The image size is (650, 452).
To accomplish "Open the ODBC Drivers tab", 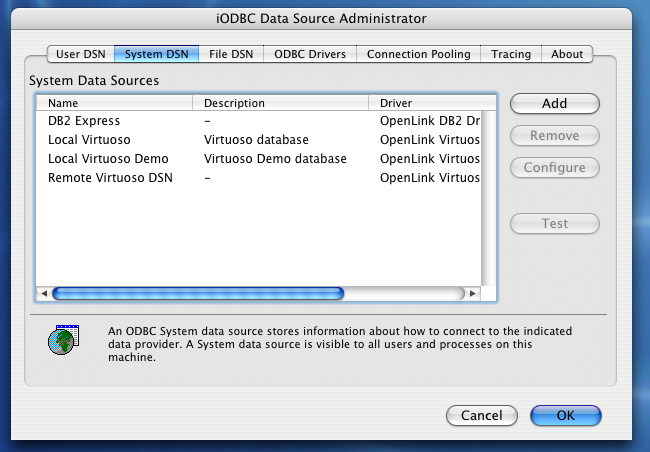I will [x=310, y=54].
